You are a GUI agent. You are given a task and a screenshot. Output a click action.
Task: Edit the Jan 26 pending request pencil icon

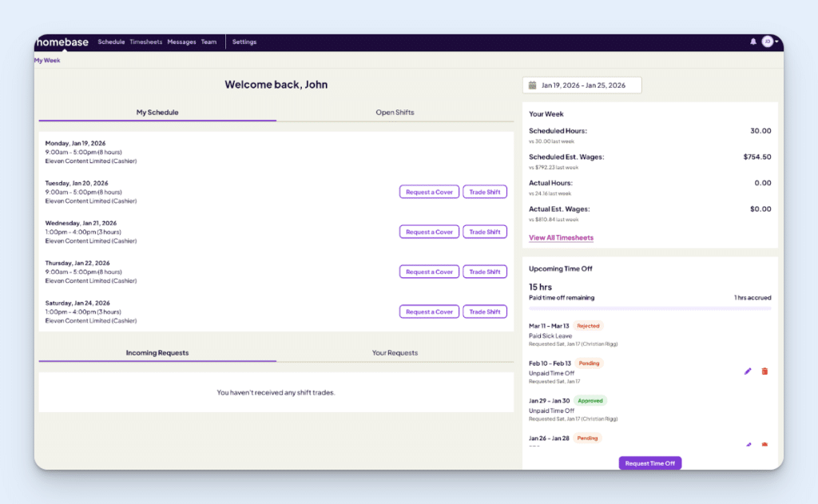click(x=748, y=445)
